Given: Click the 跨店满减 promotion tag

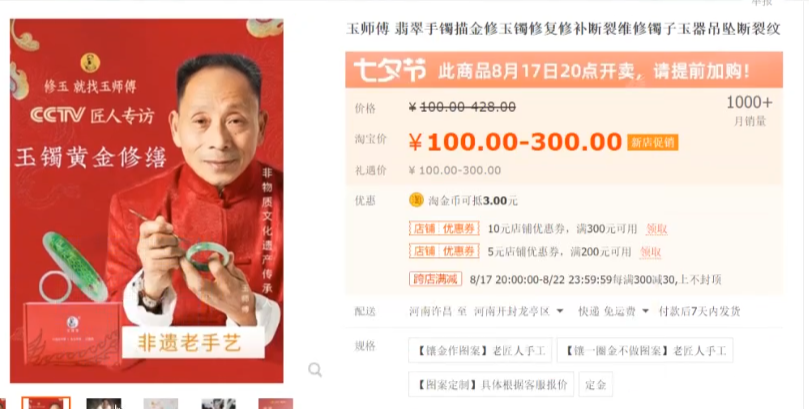Looking at the screenshot, I should coord(435,279).
